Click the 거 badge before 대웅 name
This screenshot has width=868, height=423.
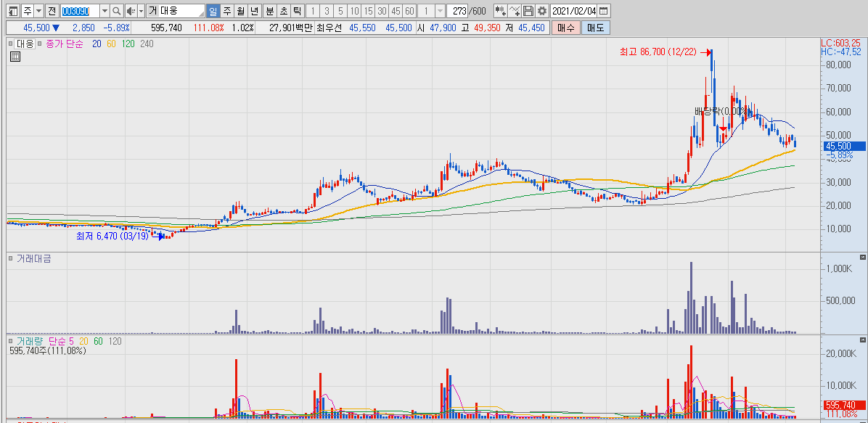[x=152, y=10]
